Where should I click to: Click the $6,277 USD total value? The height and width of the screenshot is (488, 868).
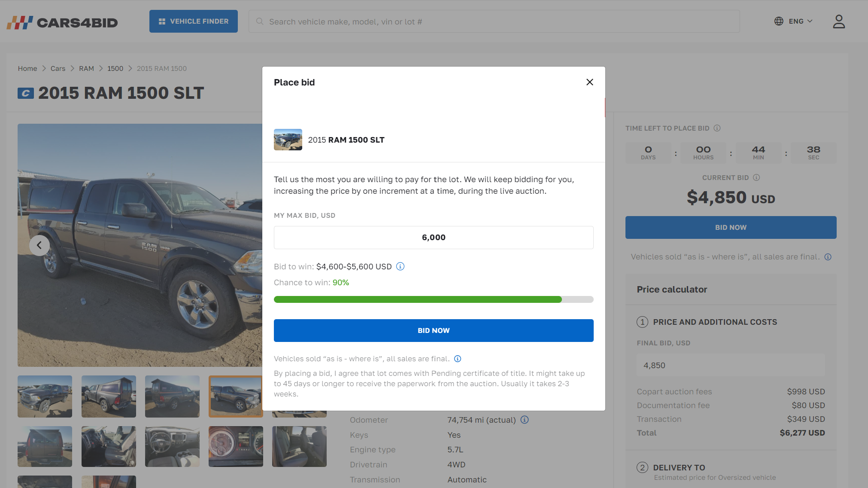click(802, 433)
